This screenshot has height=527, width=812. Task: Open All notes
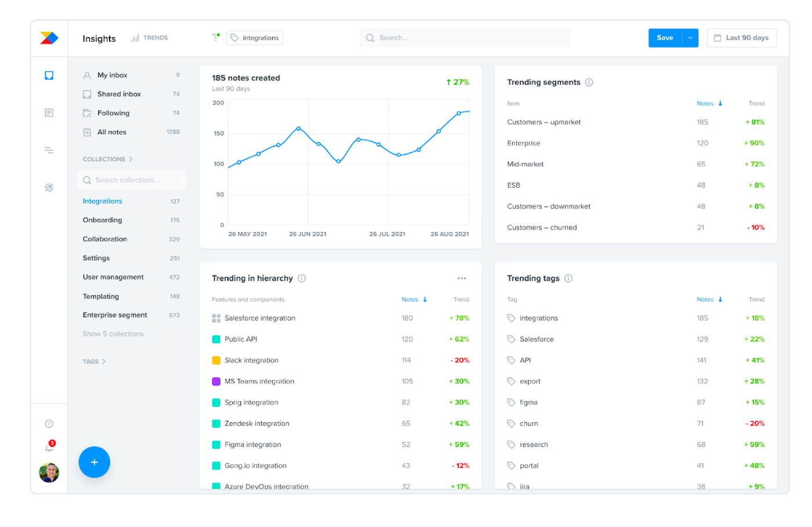(x=132, y=132)
